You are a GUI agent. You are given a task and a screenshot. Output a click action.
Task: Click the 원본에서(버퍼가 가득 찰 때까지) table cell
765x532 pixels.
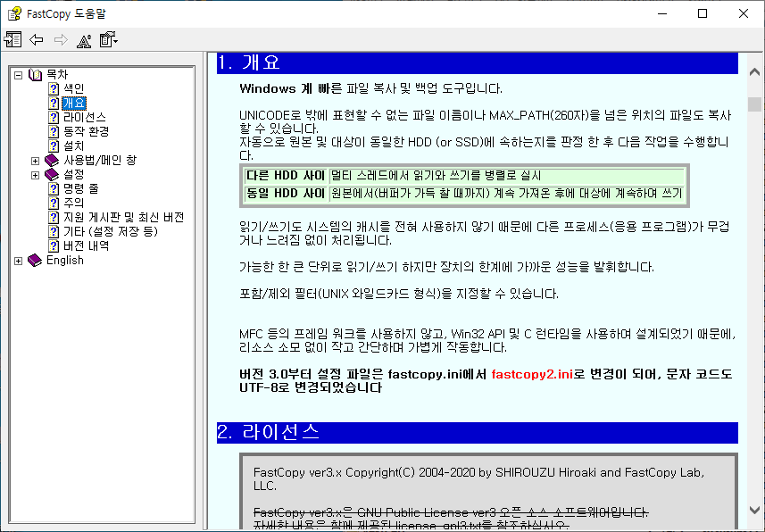click(x=506, y=194)
